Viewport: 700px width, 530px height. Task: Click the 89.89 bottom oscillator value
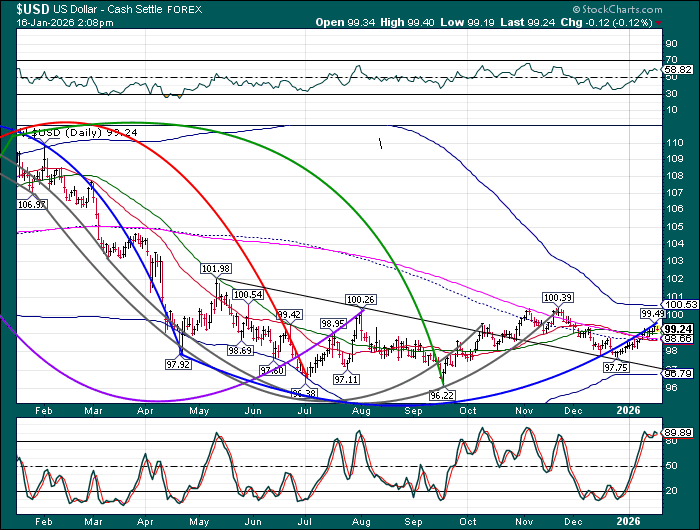click(679, 433)
